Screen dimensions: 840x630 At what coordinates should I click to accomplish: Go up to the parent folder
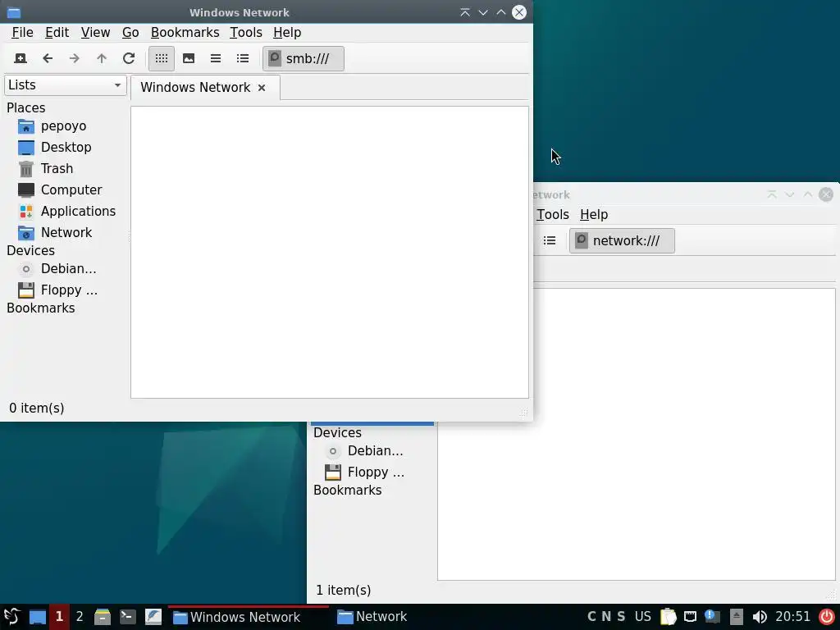102,58
